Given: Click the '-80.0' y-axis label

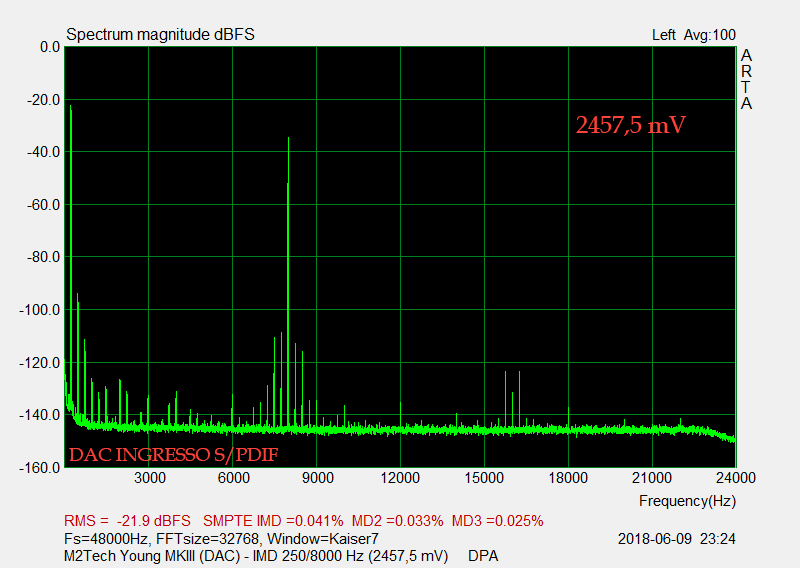Looking at the screenshot, I should click(x=43, y=257).
